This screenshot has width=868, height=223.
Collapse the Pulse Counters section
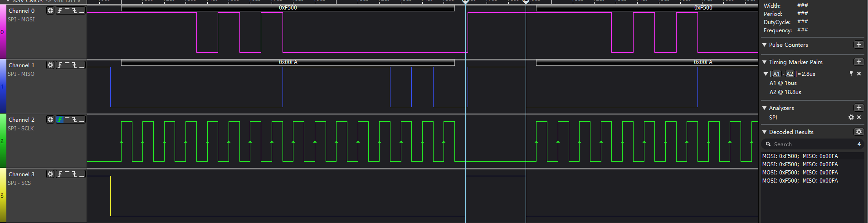click(765, 45)
